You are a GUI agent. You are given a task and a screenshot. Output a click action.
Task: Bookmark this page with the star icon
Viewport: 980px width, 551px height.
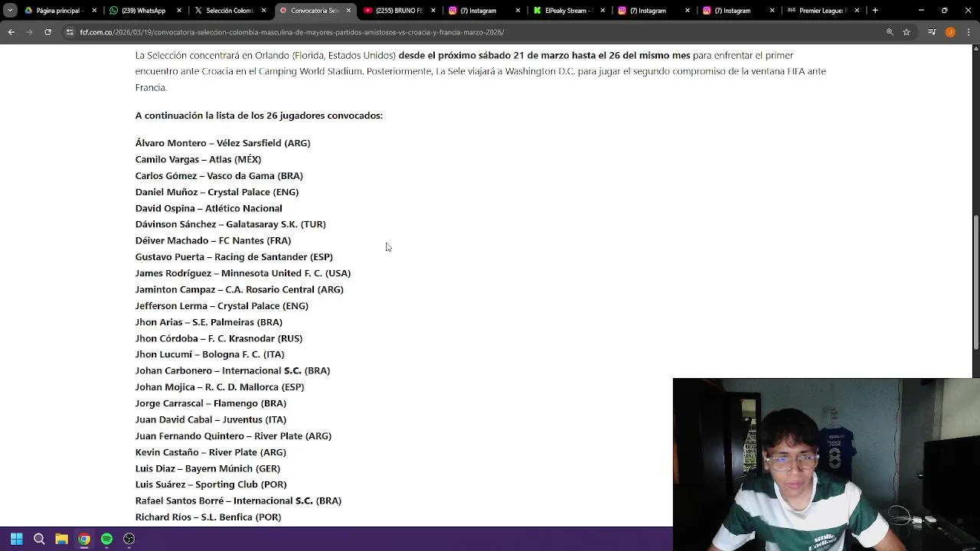coord(906,32)
